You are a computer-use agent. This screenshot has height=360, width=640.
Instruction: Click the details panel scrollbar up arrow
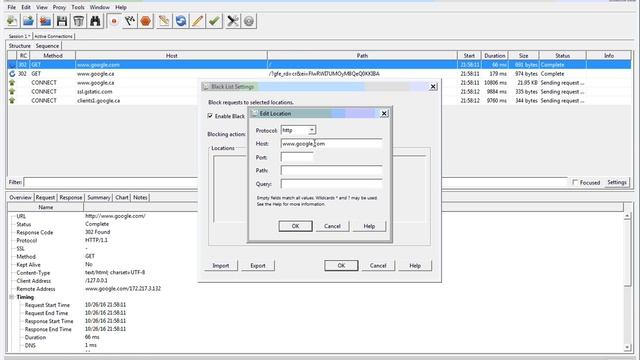627,216
